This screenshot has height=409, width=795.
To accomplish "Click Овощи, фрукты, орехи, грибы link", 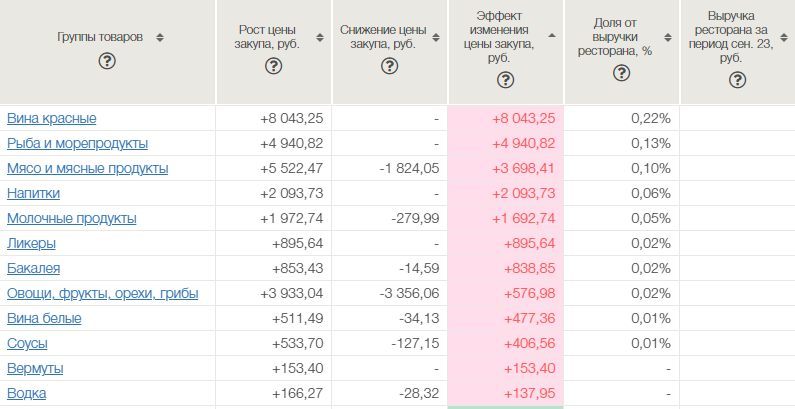I will (x=102, y=293).
